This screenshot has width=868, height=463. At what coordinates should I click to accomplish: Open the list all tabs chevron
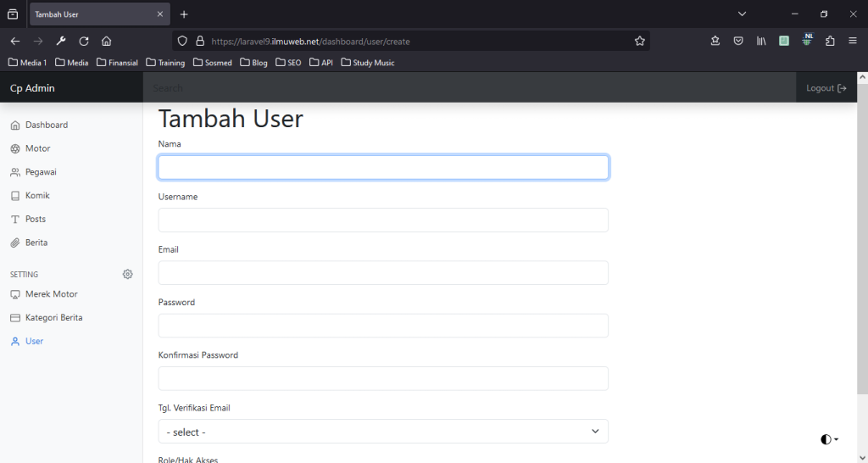pyautogui.click(x=742, y=14)
